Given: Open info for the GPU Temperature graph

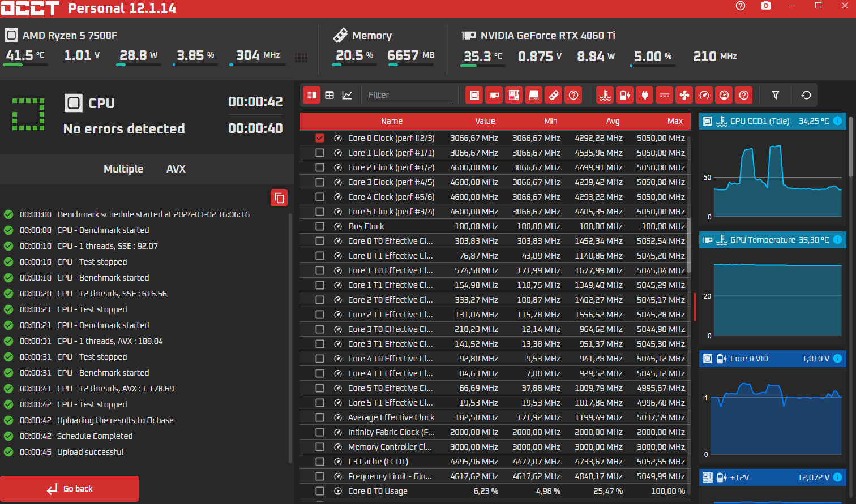Looking at the screenshot, I should pyautogui.click(x=838, y=240).
